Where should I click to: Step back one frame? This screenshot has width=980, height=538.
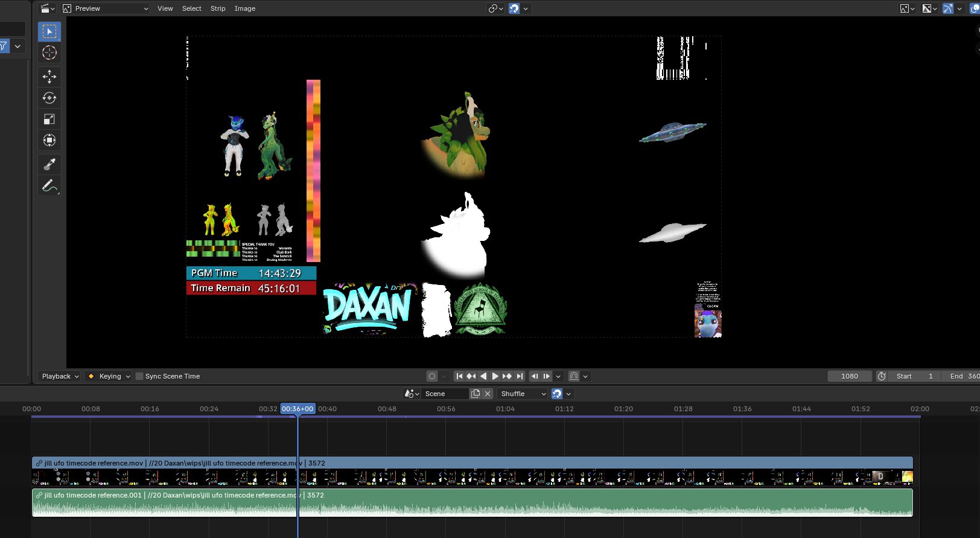535,376
